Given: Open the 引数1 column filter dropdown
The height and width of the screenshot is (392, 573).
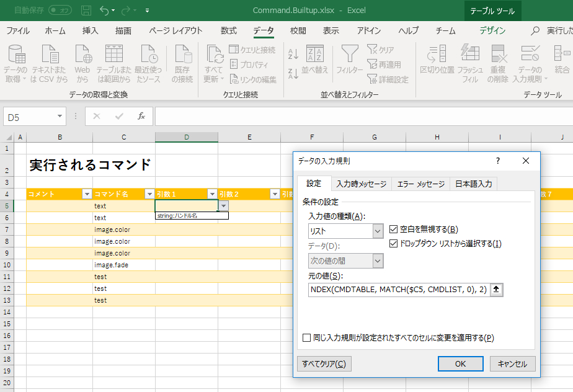Looking at the screenshot, I should (x=212, y=194).
